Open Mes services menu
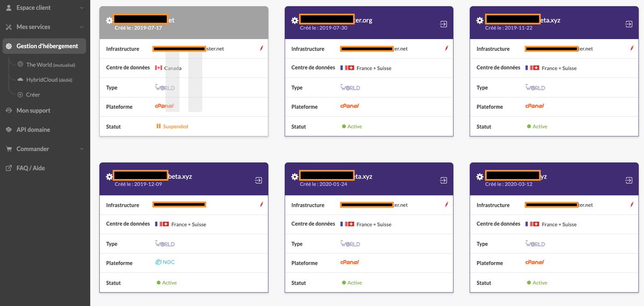644x306 pixels. (44, 27)
